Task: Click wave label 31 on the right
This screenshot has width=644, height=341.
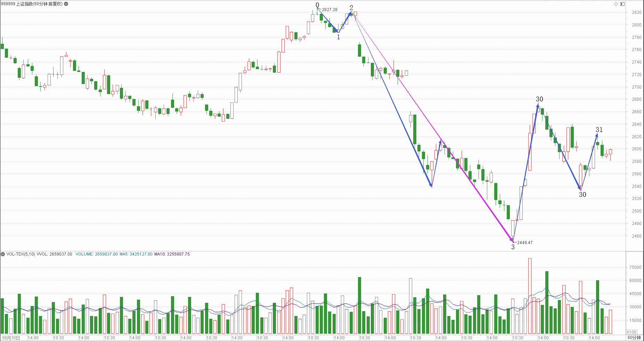Action: [x=599, y=130]
